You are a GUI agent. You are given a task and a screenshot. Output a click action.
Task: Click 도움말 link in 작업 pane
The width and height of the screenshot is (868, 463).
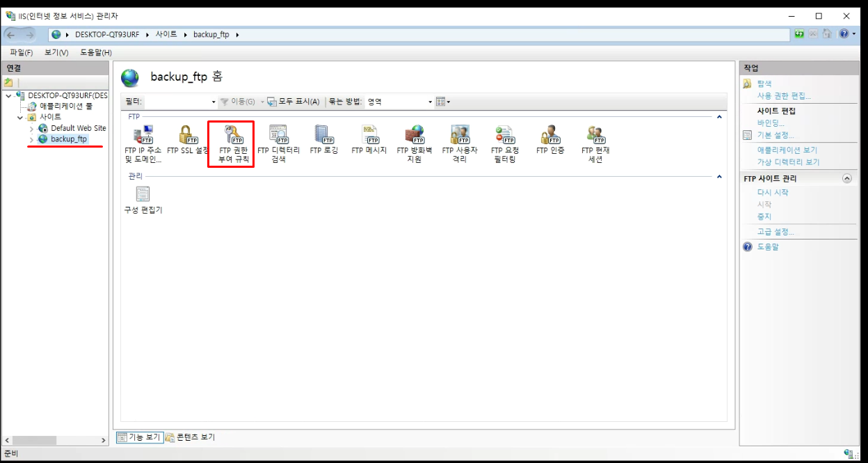(768, 246)
